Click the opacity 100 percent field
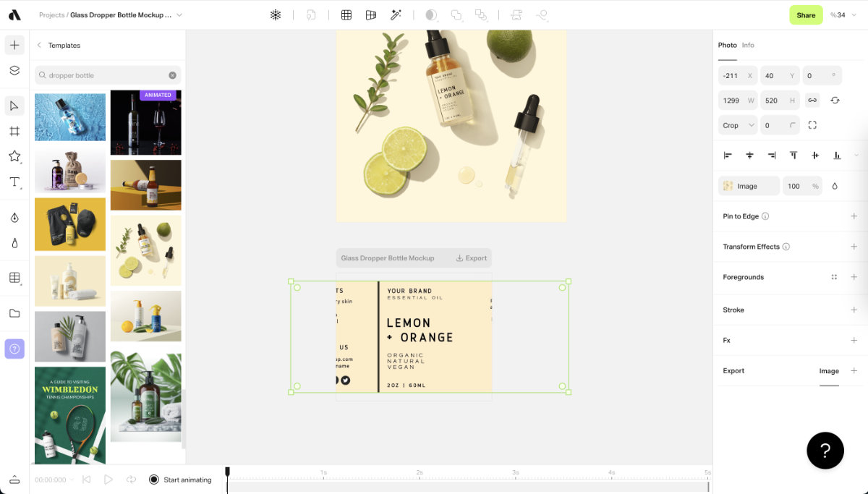This screenshot has height=494, width=868. pos(802,186)
